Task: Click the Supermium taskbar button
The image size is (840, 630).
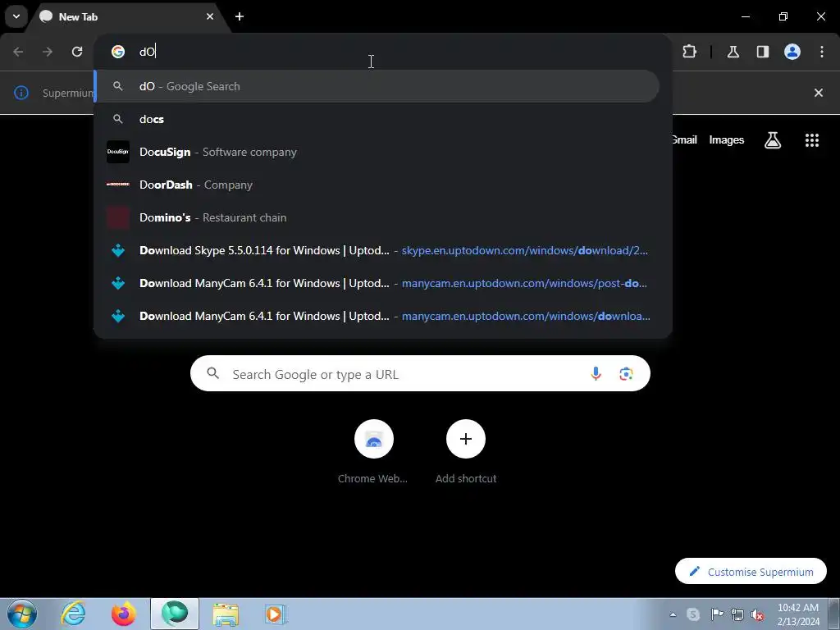Action: (175, 614)
